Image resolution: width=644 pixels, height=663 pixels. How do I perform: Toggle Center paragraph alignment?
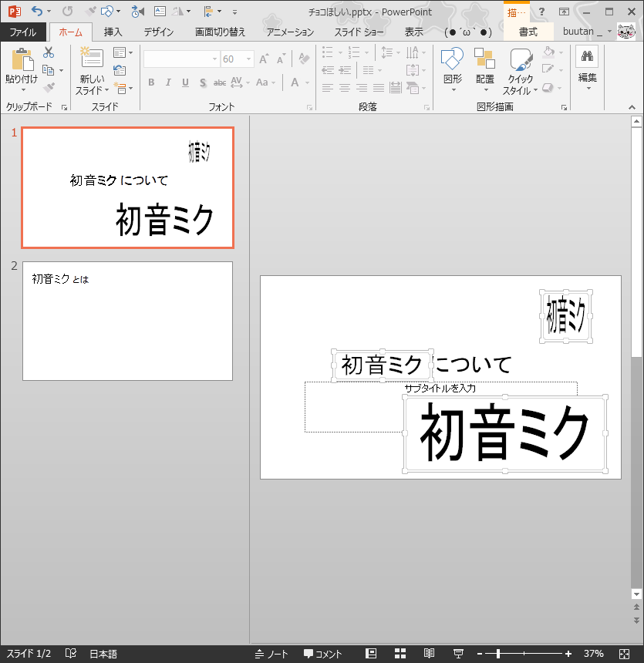click(345, 88)
